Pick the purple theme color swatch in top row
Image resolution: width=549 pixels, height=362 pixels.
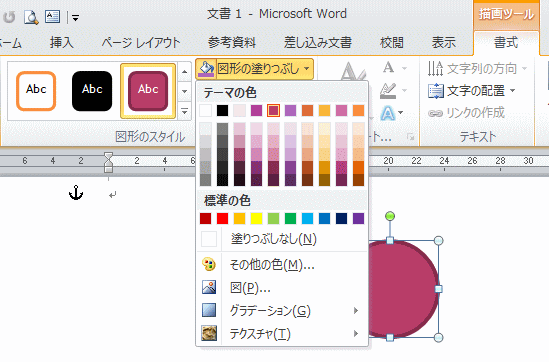291,111
